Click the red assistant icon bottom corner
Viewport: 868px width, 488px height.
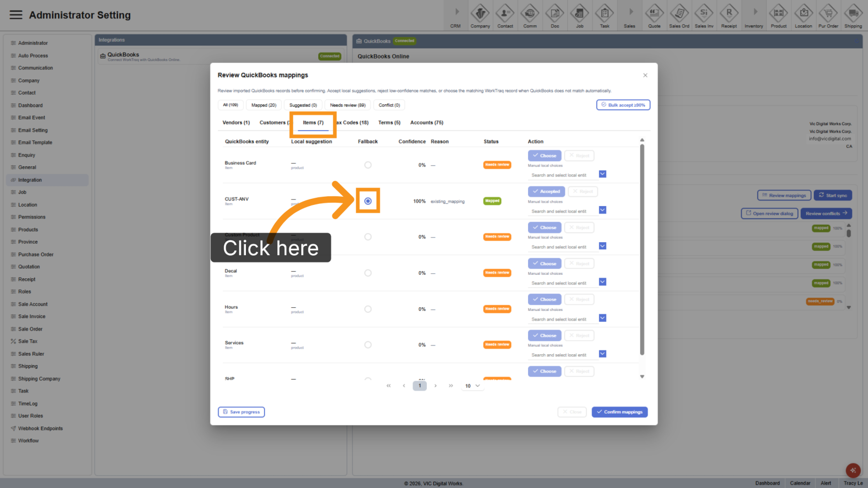[853, 470]
